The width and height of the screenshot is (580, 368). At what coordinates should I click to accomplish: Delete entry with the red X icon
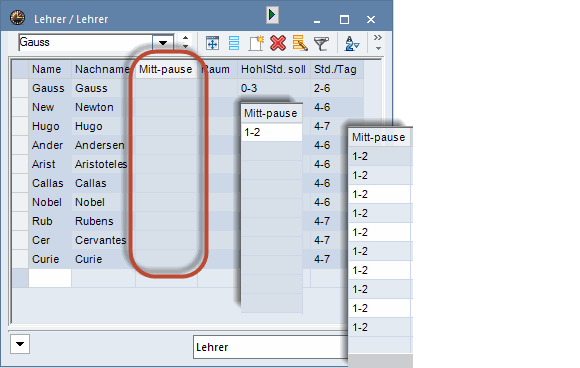click(x=278, y=43)
